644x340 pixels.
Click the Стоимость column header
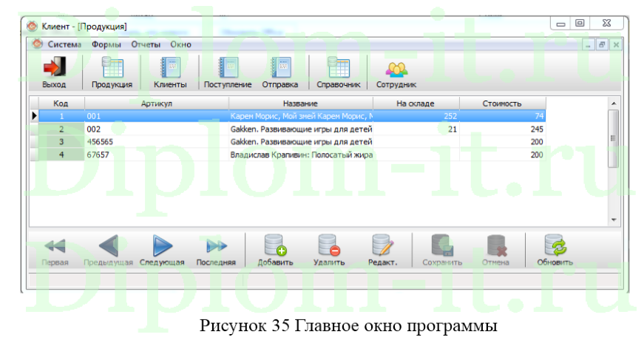click(x=502, y=103)
